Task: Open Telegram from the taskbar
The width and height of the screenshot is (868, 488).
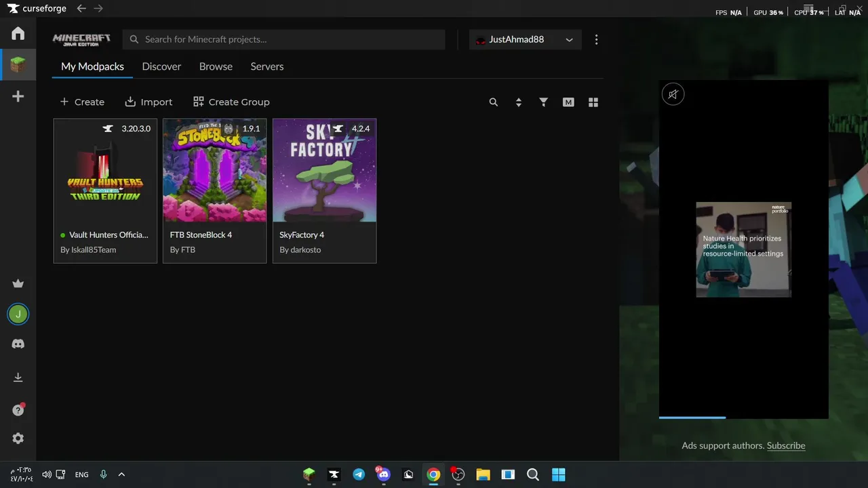Action: click(359, 474)
